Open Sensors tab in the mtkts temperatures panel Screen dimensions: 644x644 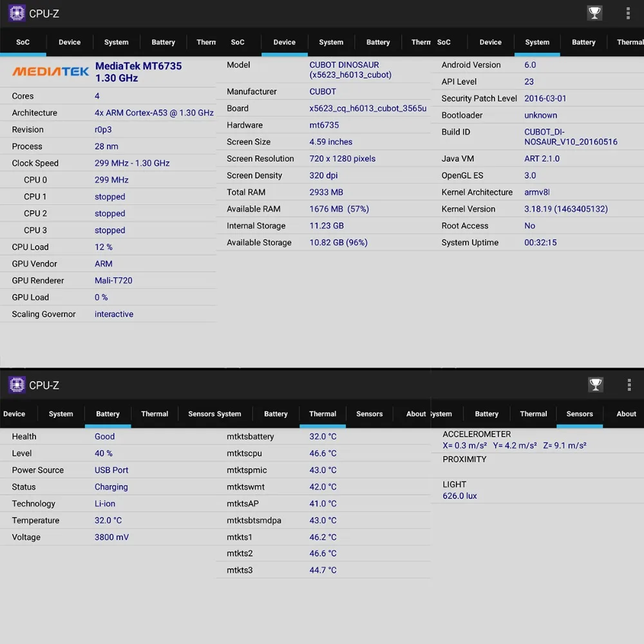coord(369,414)
